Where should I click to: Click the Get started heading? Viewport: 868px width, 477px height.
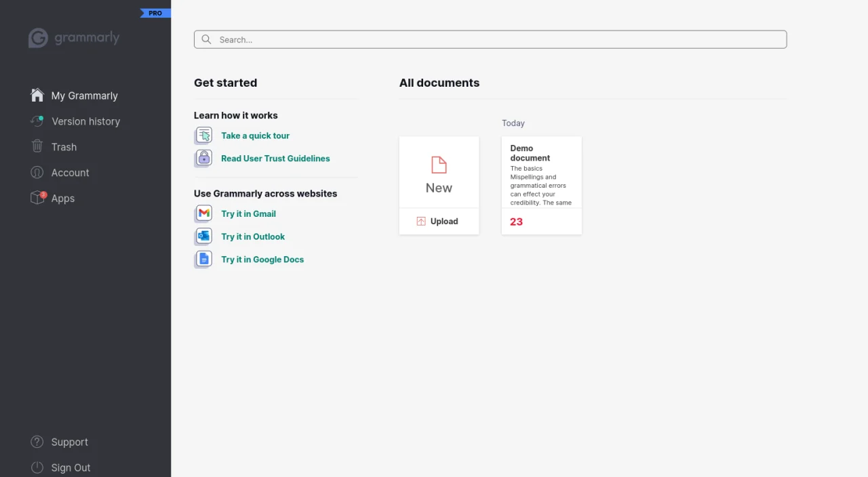225,83
